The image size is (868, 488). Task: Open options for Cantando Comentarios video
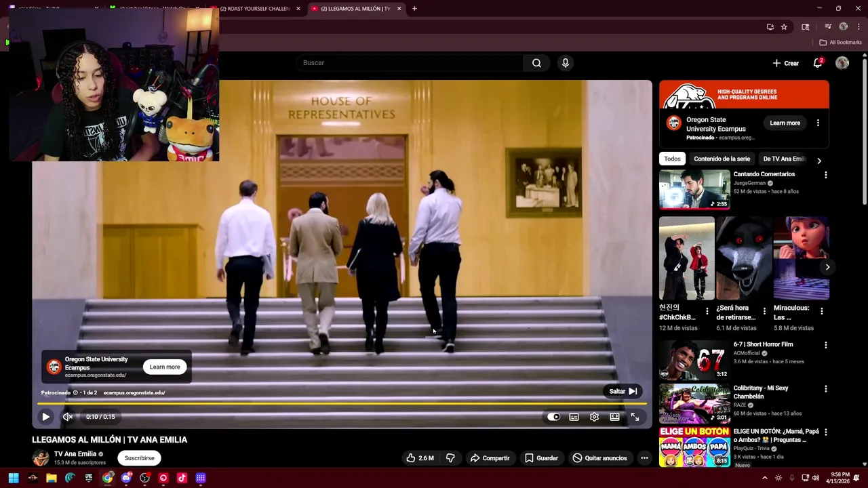coord(825,175)
